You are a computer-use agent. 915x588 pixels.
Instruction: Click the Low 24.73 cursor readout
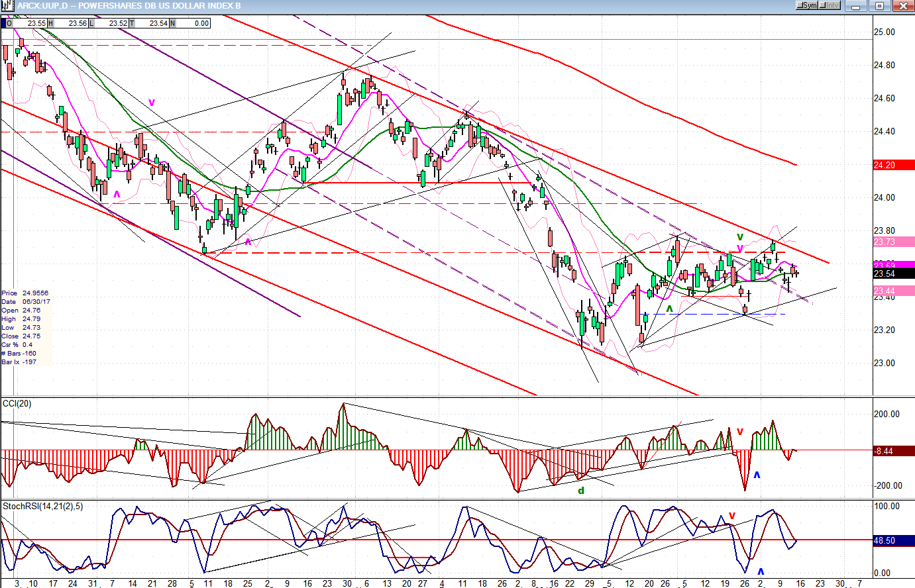pos(21,327)
